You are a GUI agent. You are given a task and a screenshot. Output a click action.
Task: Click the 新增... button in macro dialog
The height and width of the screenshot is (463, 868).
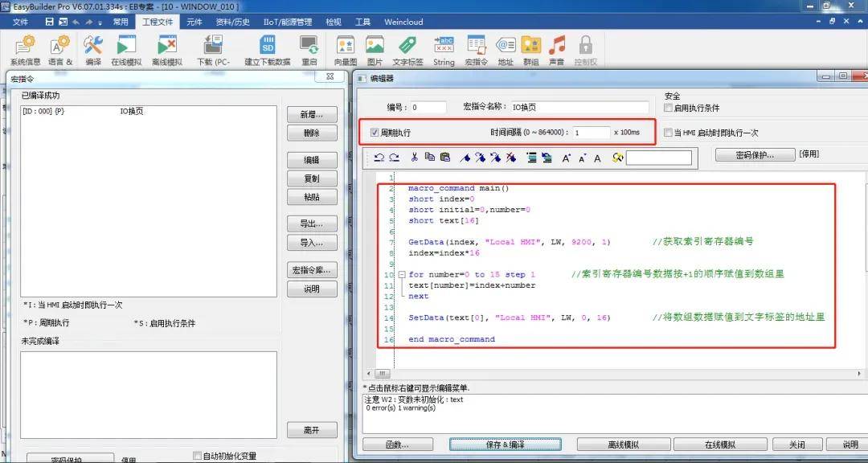click(311, 114)
